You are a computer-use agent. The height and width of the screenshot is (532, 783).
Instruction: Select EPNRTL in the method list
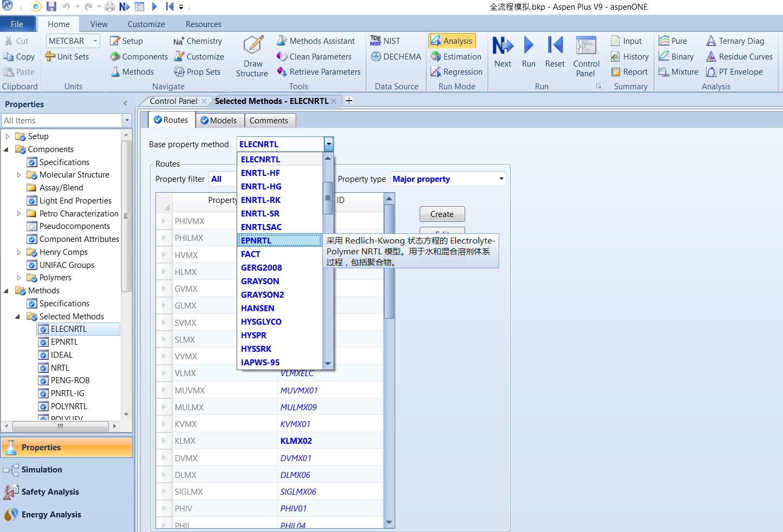[x=280, y=241]
